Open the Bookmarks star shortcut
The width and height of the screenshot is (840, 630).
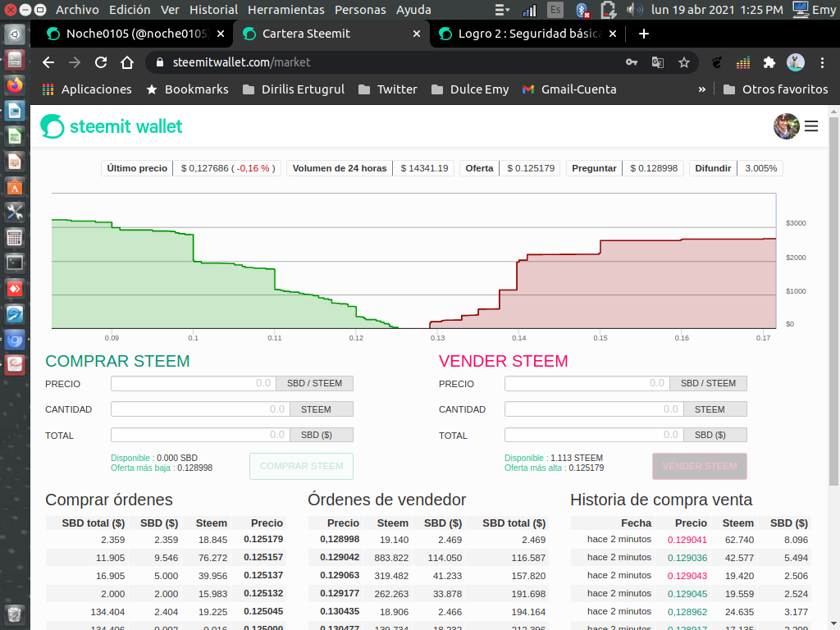[188, 89]
